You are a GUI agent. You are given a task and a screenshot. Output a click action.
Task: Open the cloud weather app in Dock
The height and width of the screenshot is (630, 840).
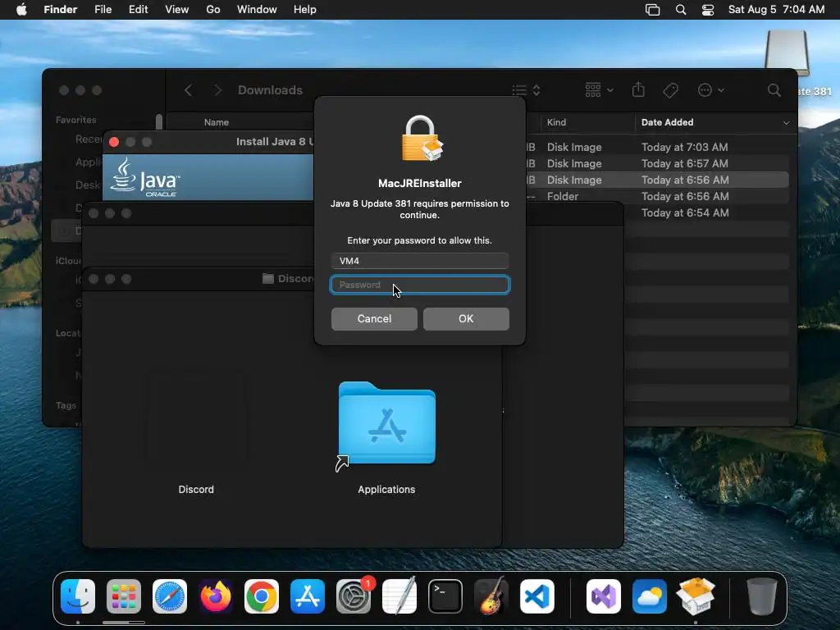point(650,596)
